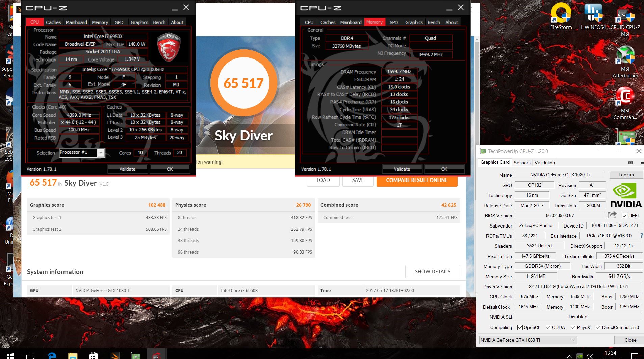The image size is (644, 359).
Task: Toggle the PhysX computing checkbox
Action: (573, 327)
